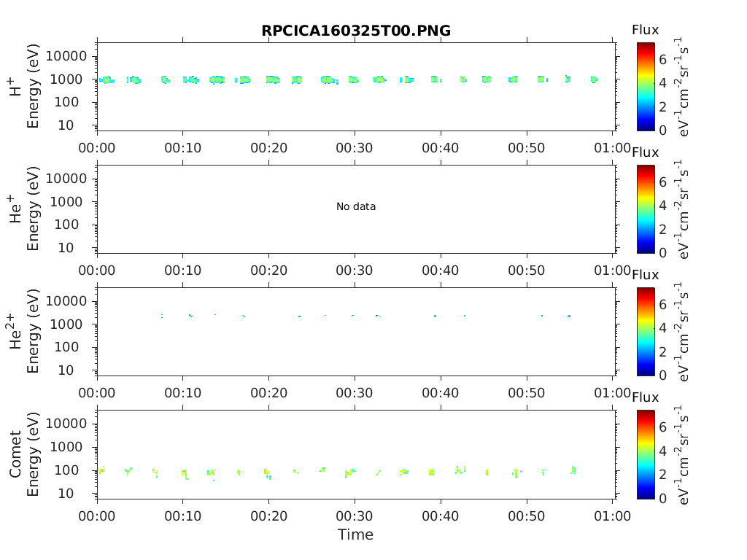Click the He+ panel flux colorbar
This screenshot has height=560, width=747.
pyautogui.click(x=646, y=209)
